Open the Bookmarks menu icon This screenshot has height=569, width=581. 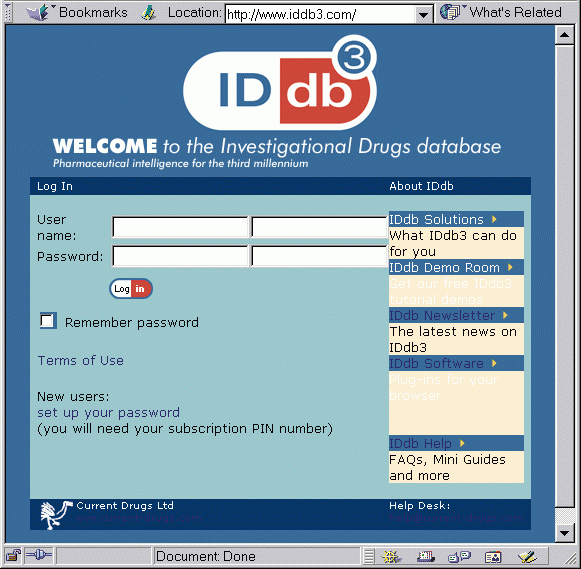pyautogui.click(x=39, y=12)
